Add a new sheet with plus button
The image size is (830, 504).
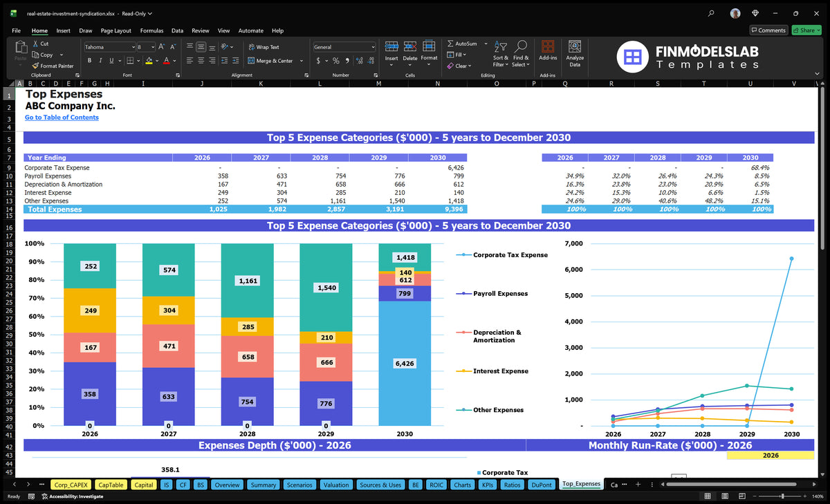[x=638, y=485]
